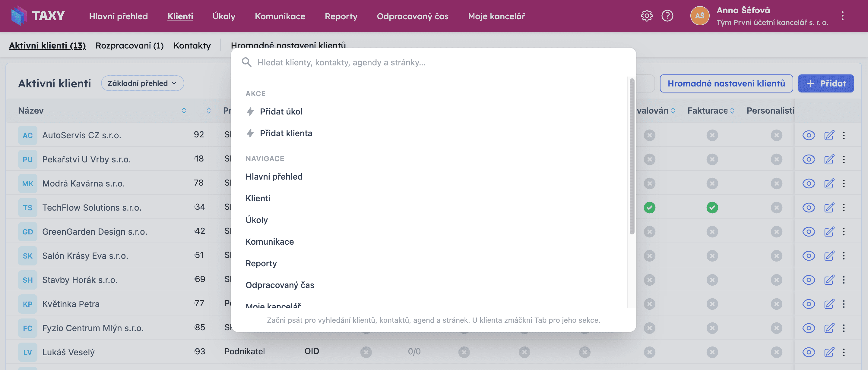Switch to Rozpracovaní (1) tab

tap(129, 45)
